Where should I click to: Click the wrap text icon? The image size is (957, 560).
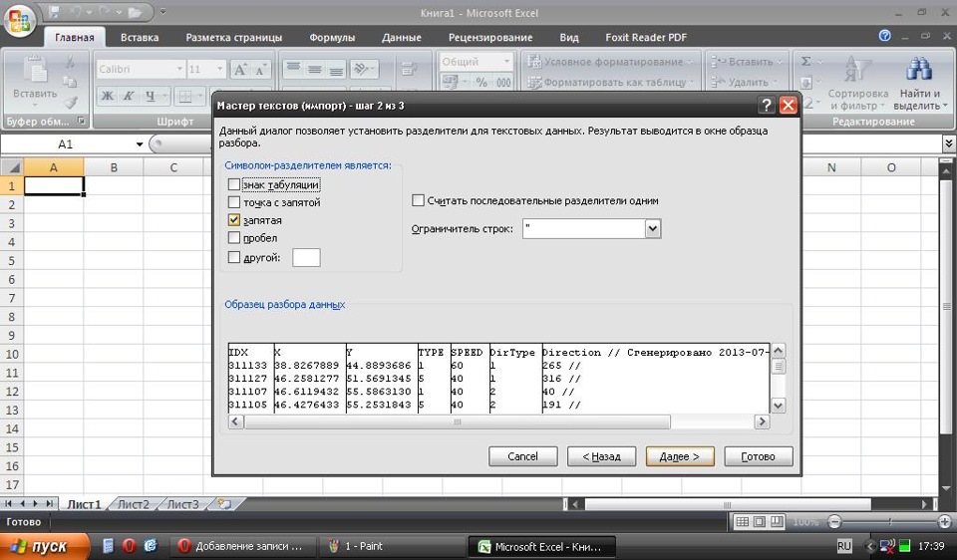[409, 70]
